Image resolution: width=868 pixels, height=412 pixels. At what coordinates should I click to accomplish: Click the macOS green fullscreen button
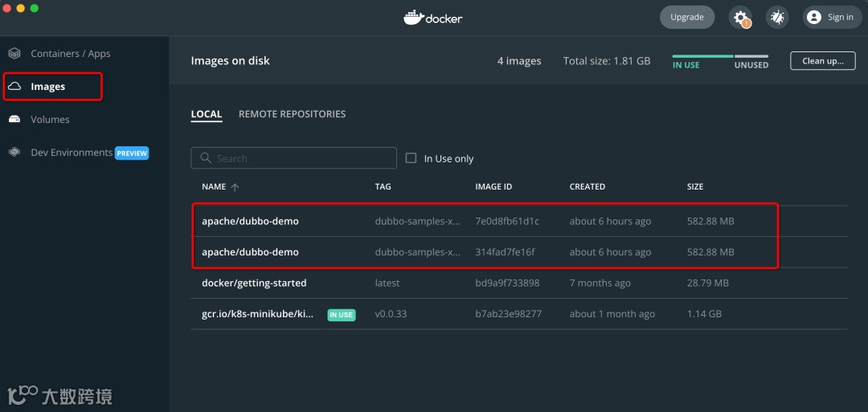[x=35, y=8]
